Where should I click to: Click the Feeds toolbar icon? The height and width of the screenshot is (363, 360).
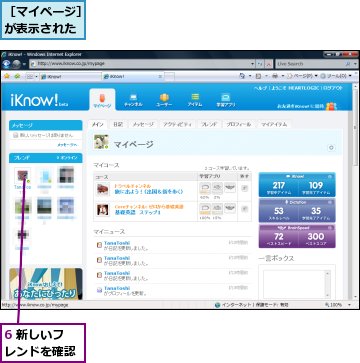pyautogui.click(x=258, y=76)
